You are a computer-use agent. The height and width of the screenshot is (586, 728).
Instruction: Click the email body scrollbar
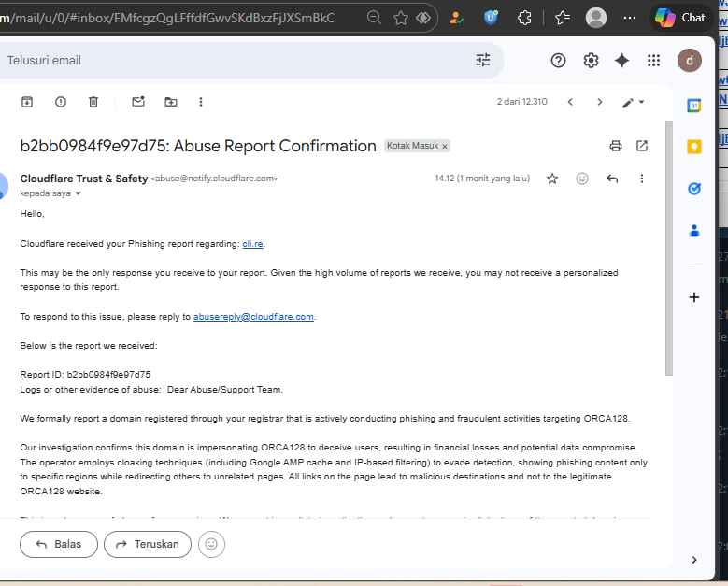pyautogui.click(x=668, y=248)
